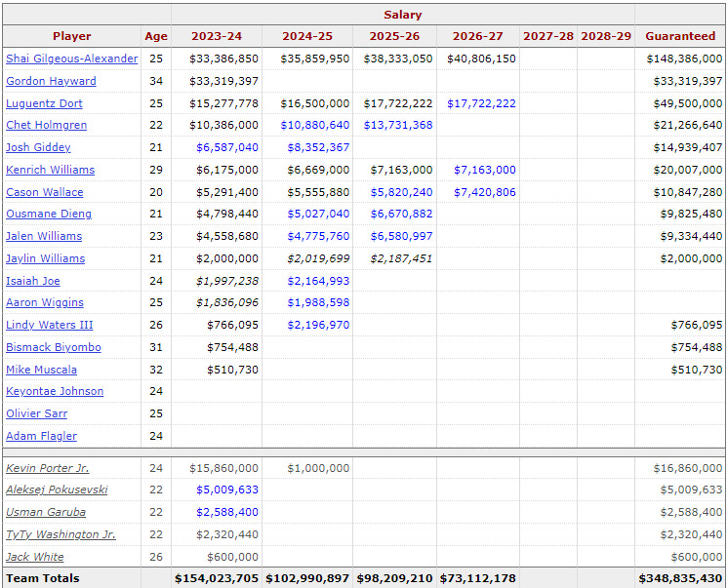Click the italic $2,187,451 value
This screenshot has width=728, height=588.
[402, 258]
